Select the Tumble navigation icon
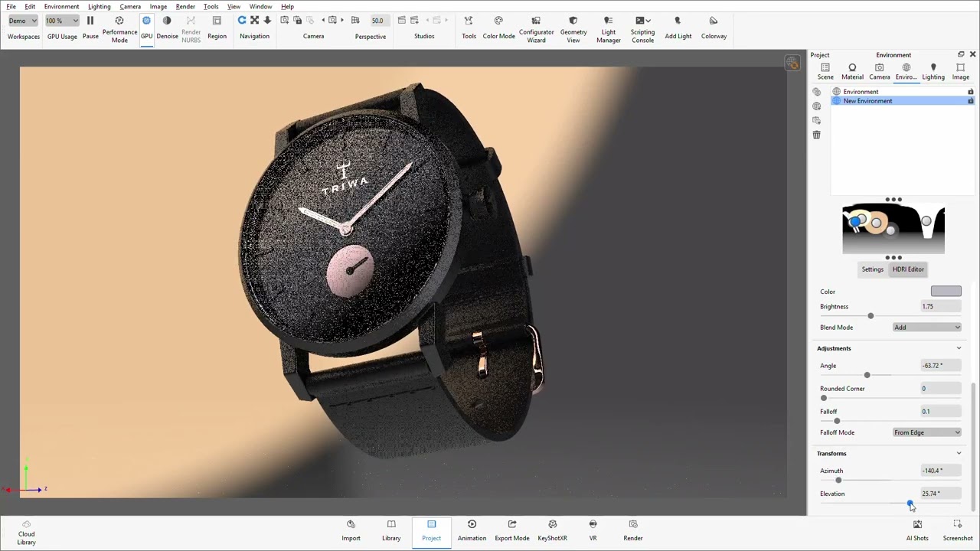 point(242,21)
